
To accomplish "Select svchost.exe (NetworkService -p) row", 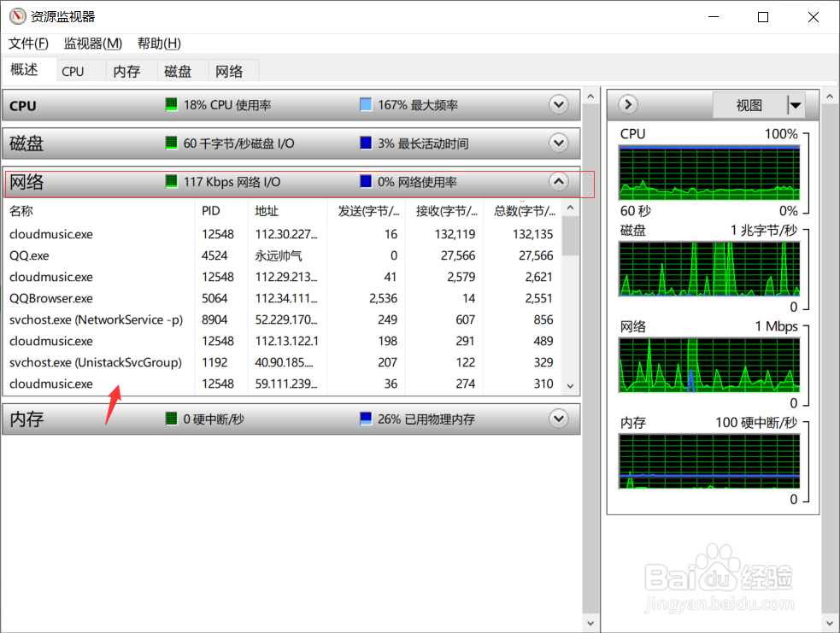I will [x=283, y=319].
